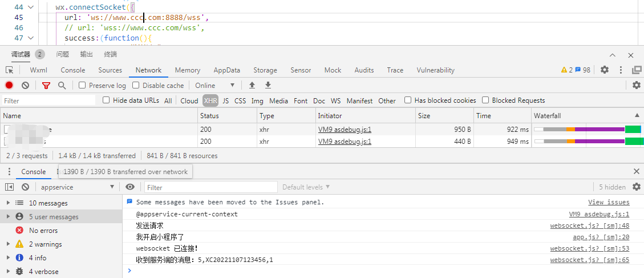The width and height of the screenshot is (644, 278).
Task: Open websocket.js? [sm]:48 source link
Action: (590, 226)
